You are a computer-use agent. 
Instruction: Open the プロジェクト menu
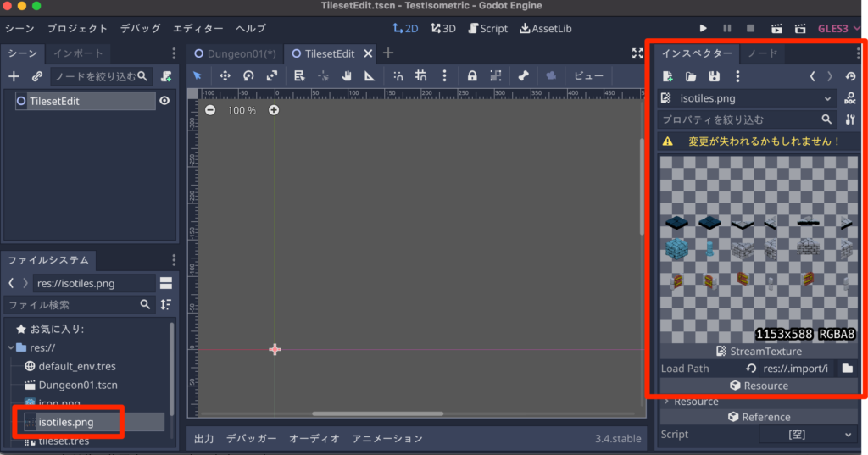pyautogui.click(x=77, y=28)
